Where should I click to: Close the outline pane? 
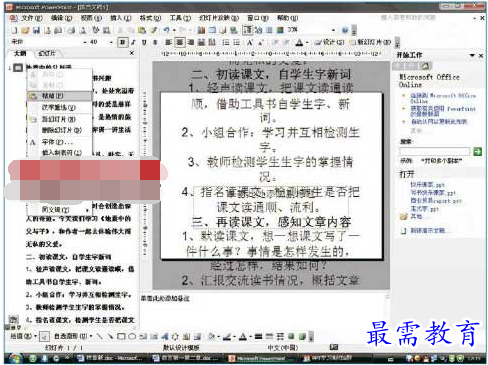pos(132,53)
